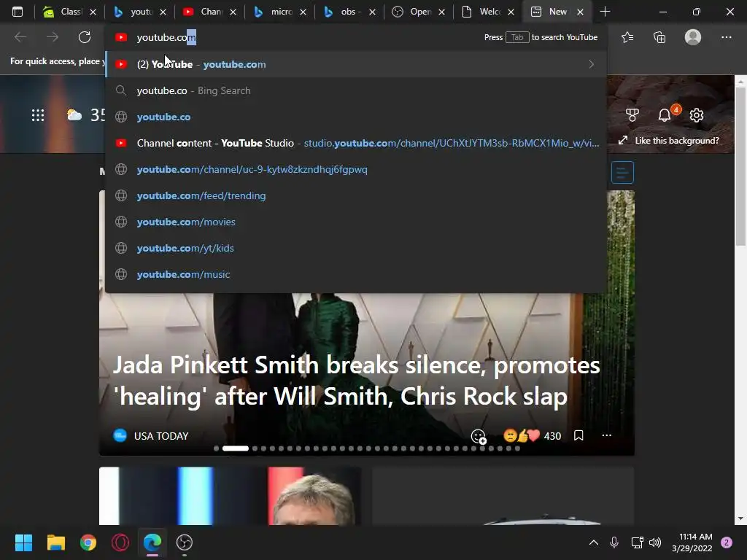Switch to the obs Bing tab

coord(344,12)
